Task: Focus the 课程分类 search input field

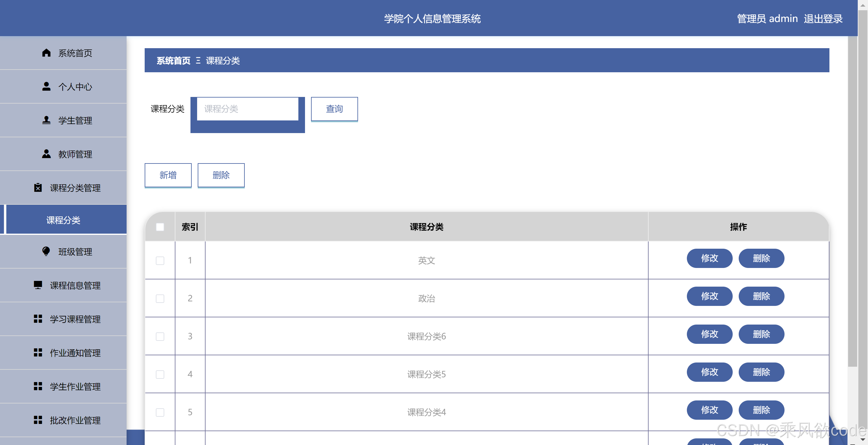Action: tap(248, 109)
